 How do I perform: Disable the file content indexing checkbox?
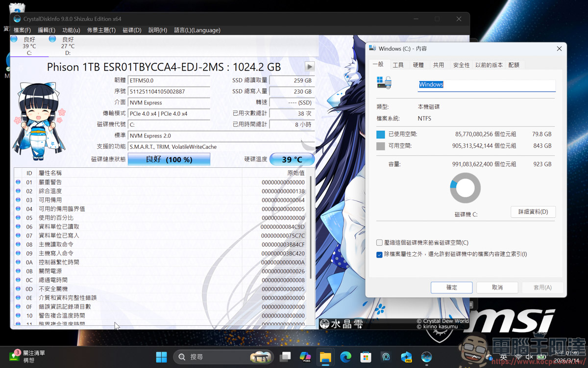click(x=379, y=254)
